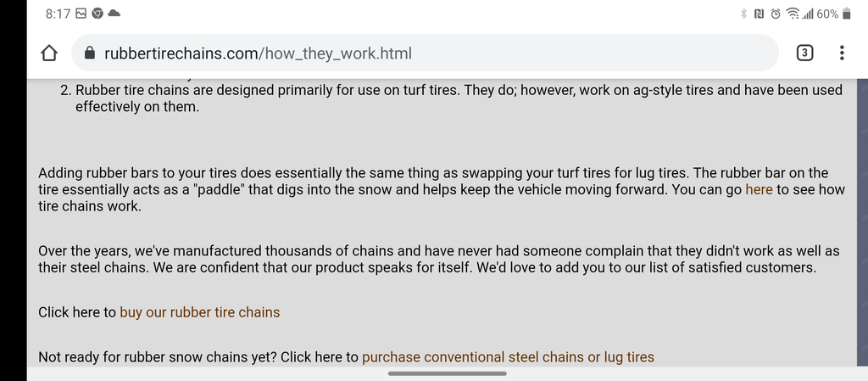The width and height of the screenshot is (868, 381).
Task: Tap the Chrome notification icon in status bar
Action: (97, 14)
